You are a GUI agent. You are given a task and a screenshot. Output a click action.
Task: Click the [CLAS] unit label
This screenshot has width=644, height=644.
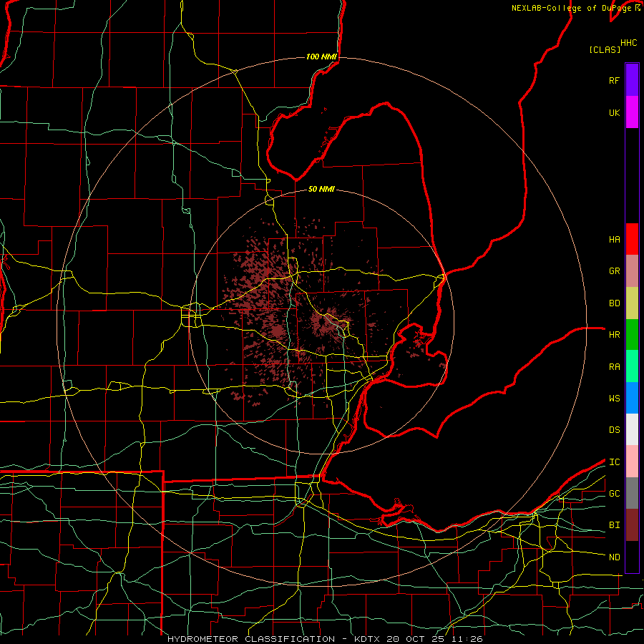click(x=605, y=49)
